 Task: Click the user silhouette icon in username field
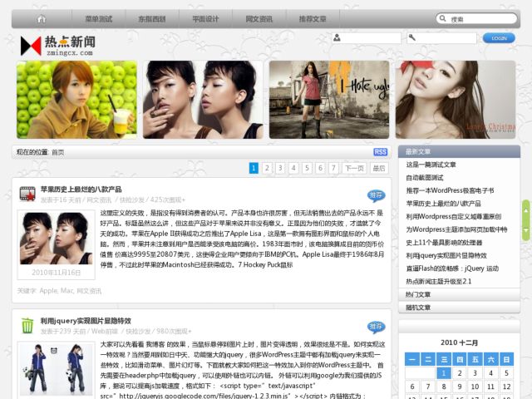[x=337, y=37]
